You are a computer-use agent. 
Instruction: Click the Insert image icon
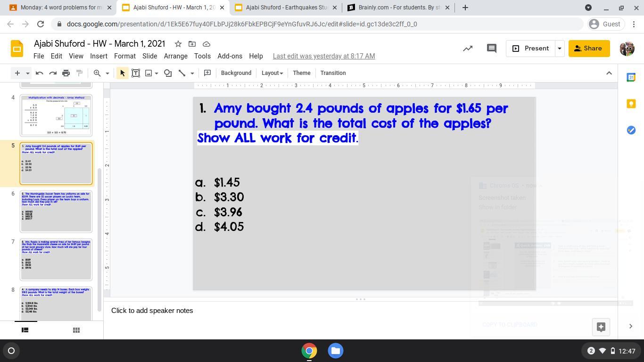tap(149, 73)
